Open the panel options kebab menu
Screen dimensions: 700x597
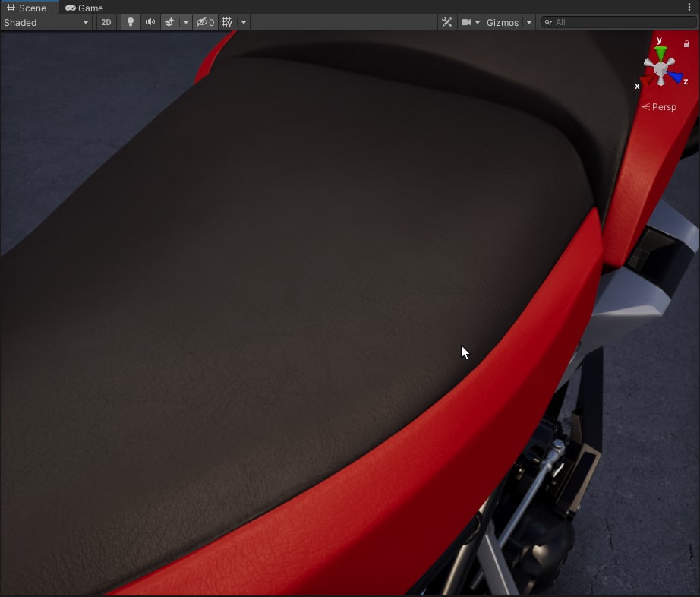pos(689,7)
